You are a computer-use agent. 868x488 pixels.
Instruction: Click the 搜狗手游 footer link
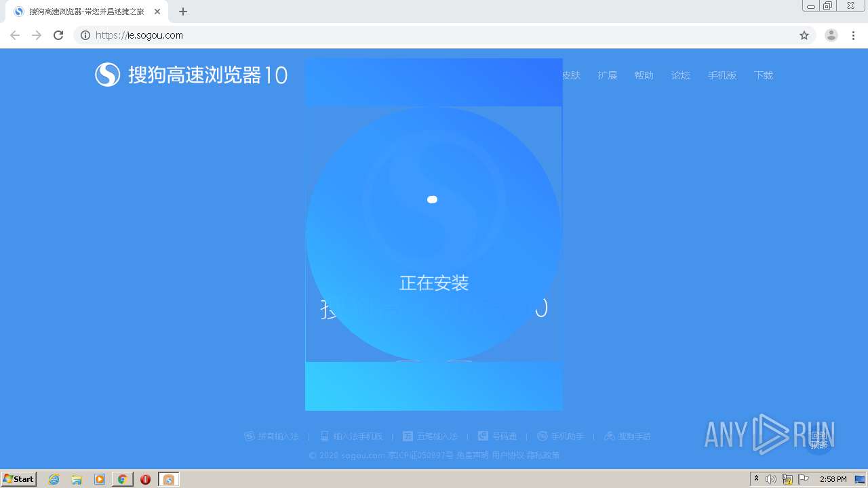click(628, 436)
